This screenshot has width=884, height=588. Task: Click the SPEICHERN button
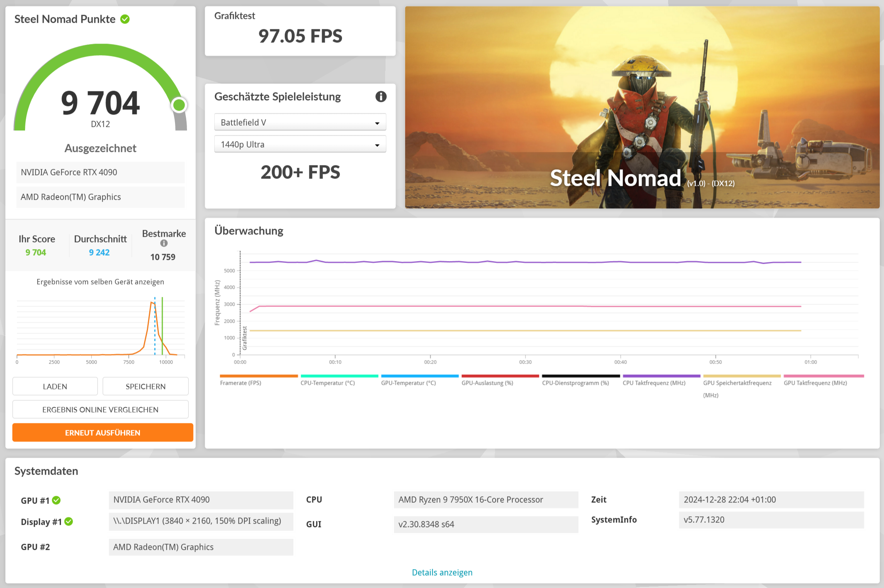tap(145, 386)
